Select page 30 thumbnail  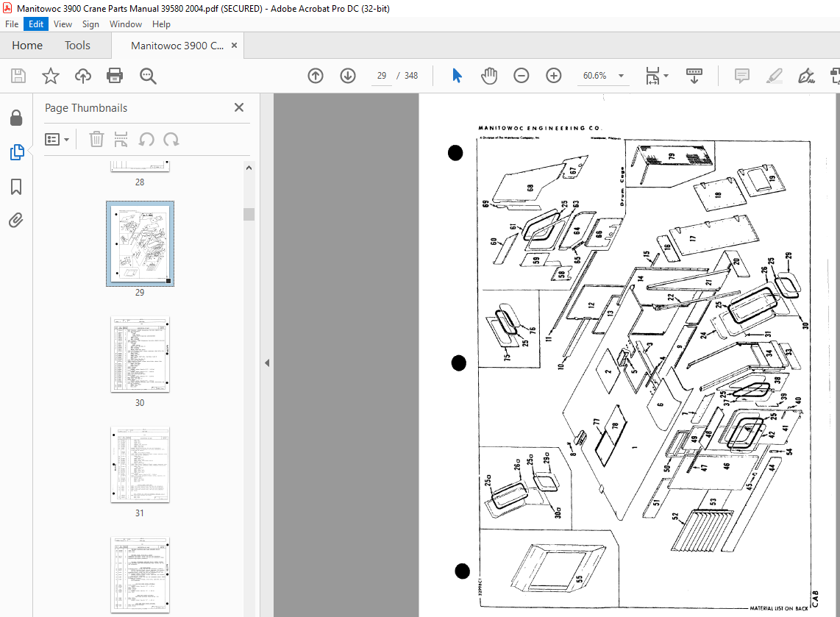tap(140, 354)
